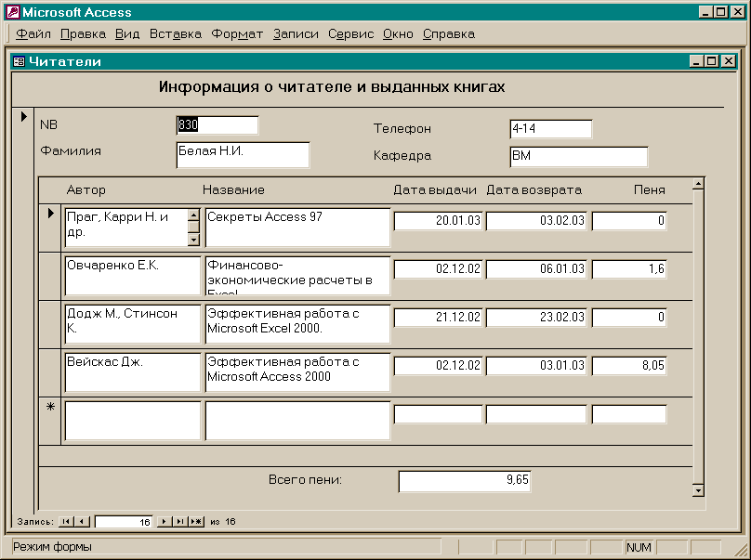Viewport: 751px width, 560px height.
Task: Click the up arrow in Праг author field scrollbar
Action: pyautogui.click(x=193, y=215)
